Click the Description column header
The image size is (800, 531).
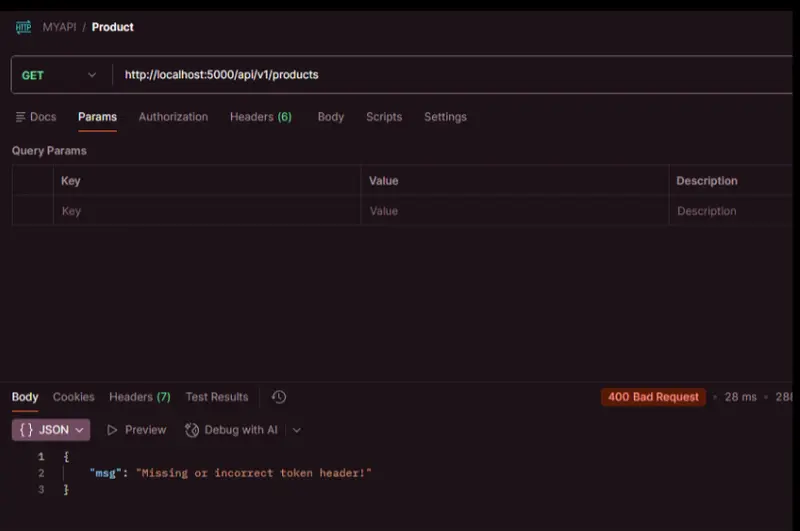[707, 181]
